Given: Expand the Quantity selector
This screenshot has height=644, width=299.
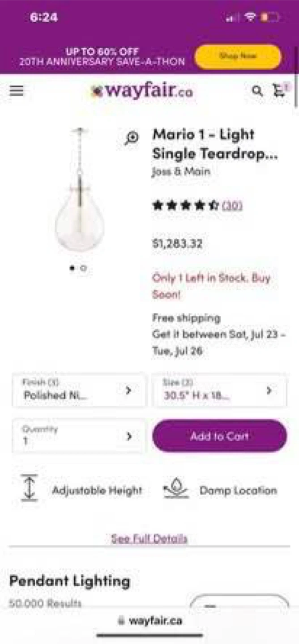Looking at the screenshot, I should click(79, 436).
